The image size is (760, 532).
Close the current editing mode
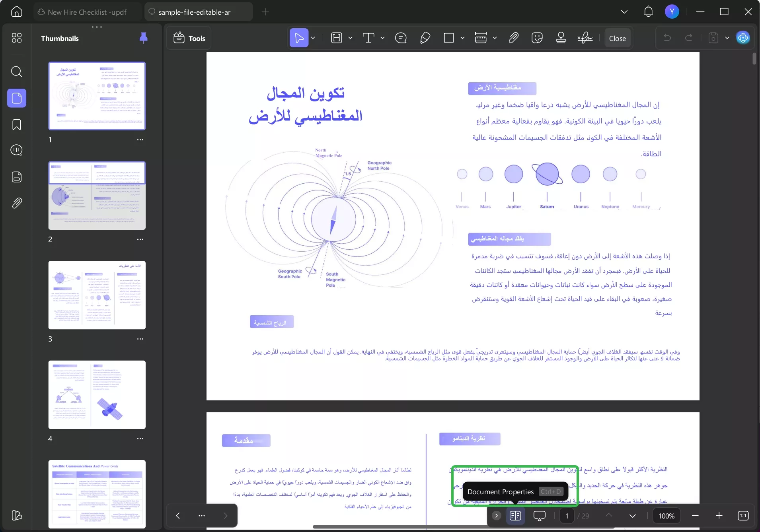(x=617, y=38)
